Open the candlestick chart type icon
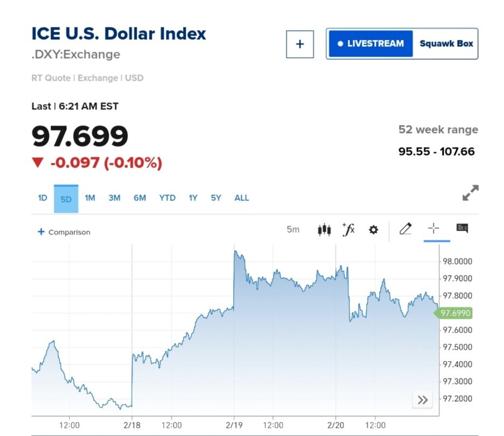 coord(324,230)
